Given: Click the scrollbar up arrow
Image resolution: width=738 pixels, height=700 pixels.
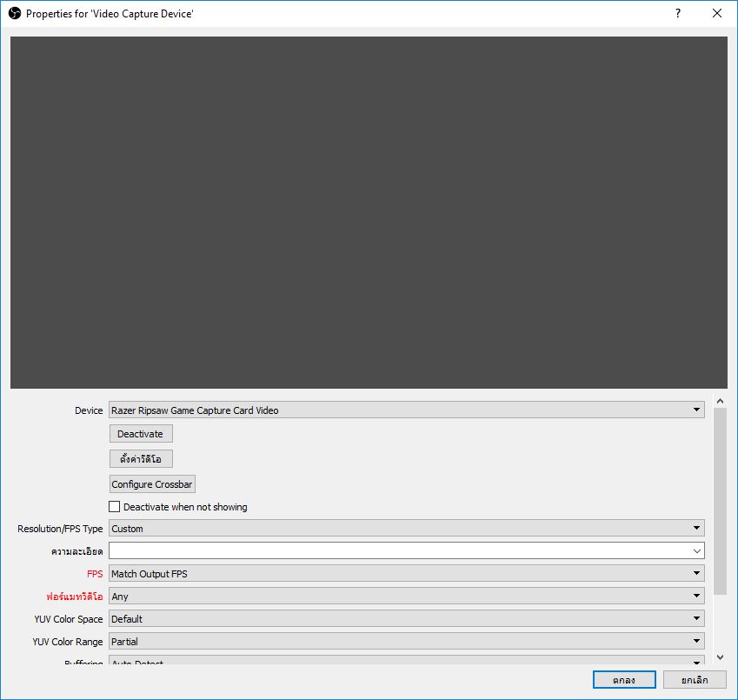Looking at the screenshot, I should point(720,401).
